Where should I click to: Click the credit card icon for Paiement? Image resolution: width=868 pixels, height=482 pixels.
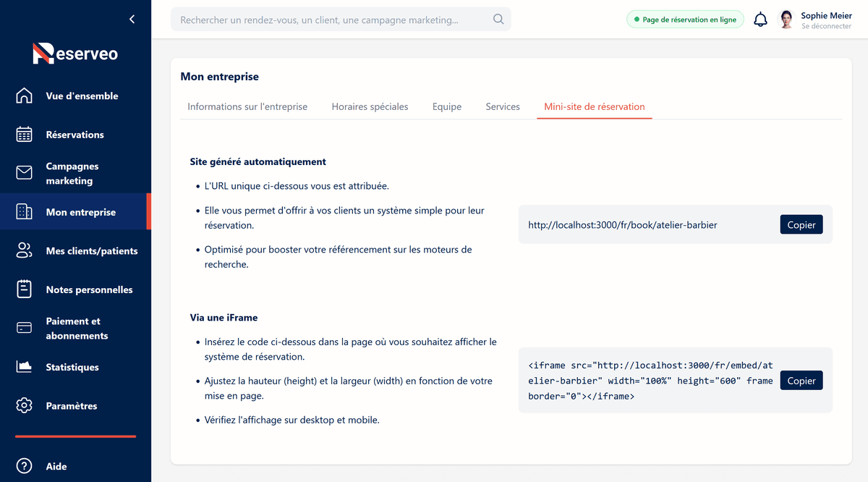(24, 328)
